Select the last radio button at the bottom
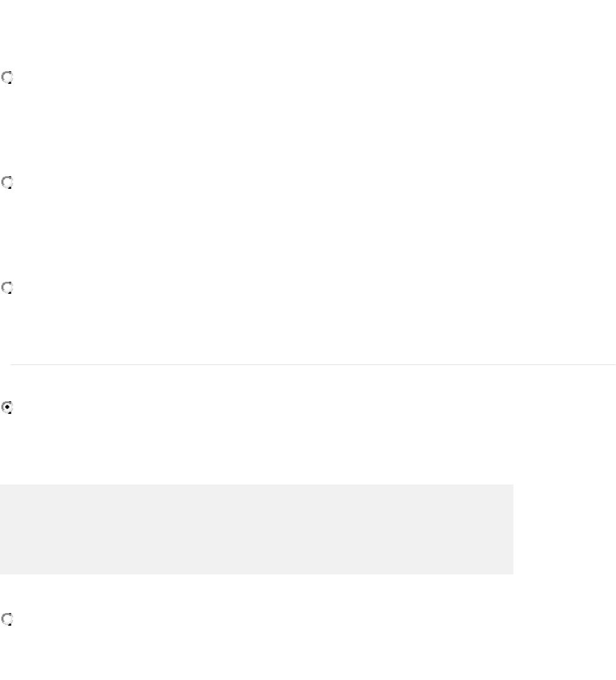The image size is (616, 680). click(x=7, y=619)
